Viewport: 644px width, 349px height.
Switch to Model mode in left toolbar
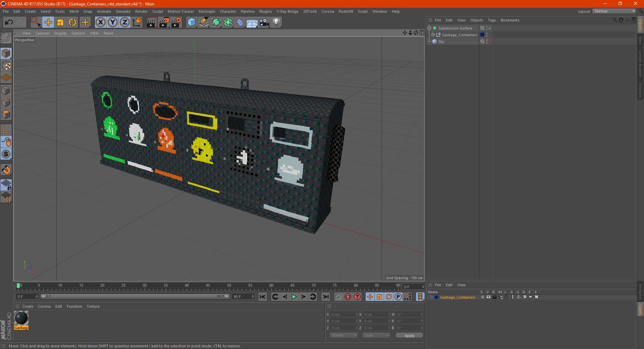[x=6, y=53]
